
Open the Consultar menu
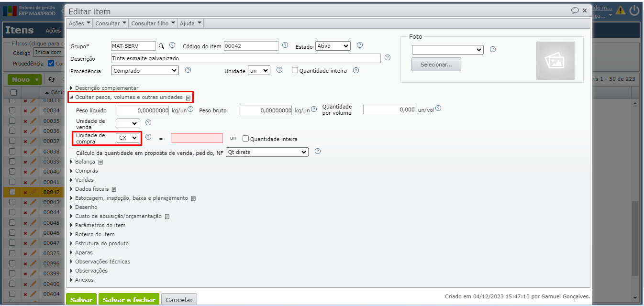point(111,23)
